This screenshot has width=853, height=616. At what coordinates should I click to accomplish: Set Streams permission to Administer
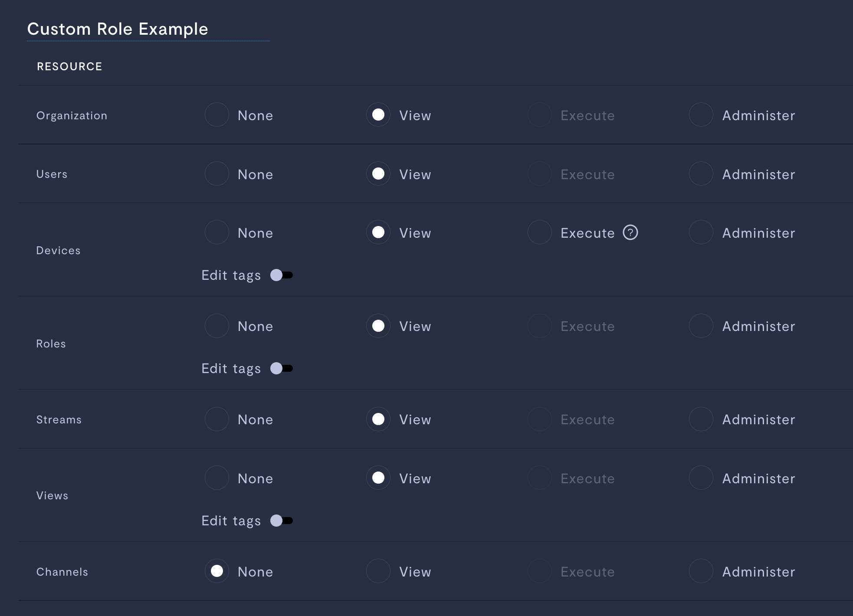coord(701,419)
